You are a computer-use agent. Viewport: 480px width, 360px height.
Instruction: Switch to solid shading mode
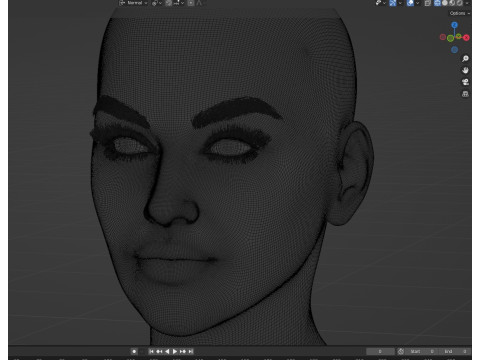(445, 3)
